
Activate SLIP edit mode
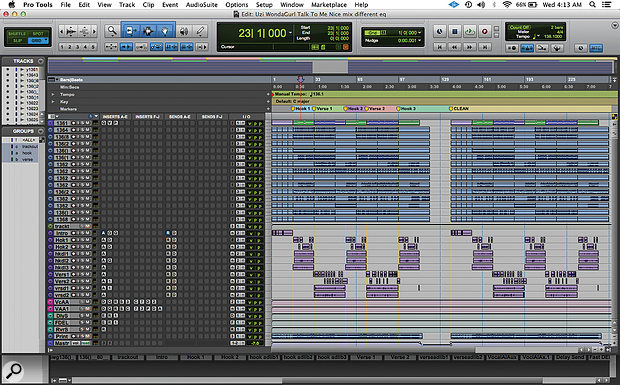click(17, 40)
